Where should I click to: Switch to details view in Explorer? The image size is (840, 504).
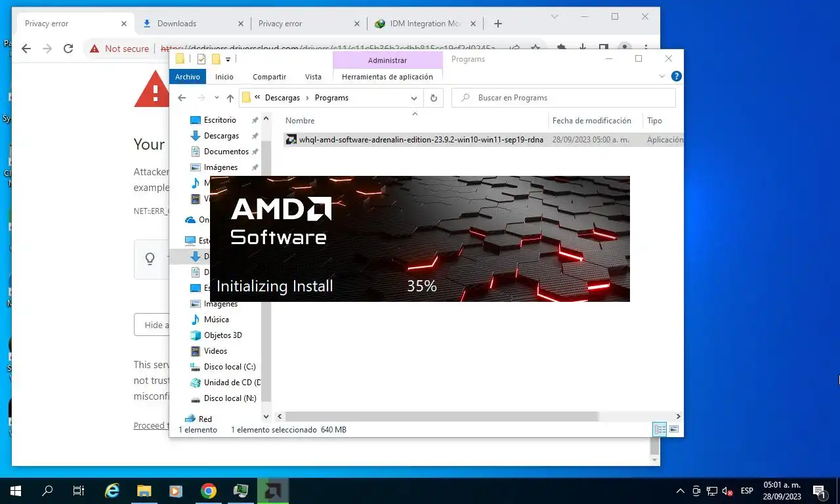[x=660, y=430]
